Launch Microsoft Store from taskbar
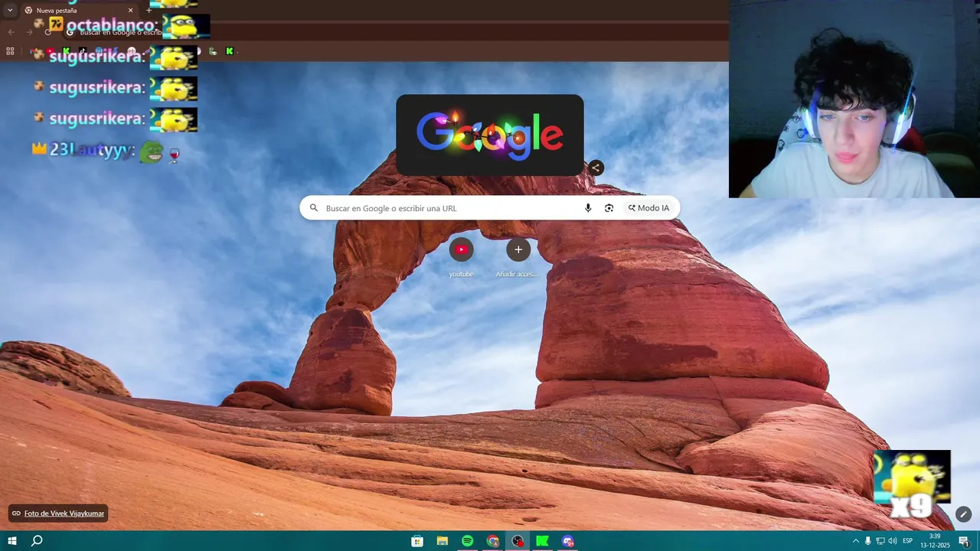This screenshot has width=980, height=551. (x=417, y=541)
